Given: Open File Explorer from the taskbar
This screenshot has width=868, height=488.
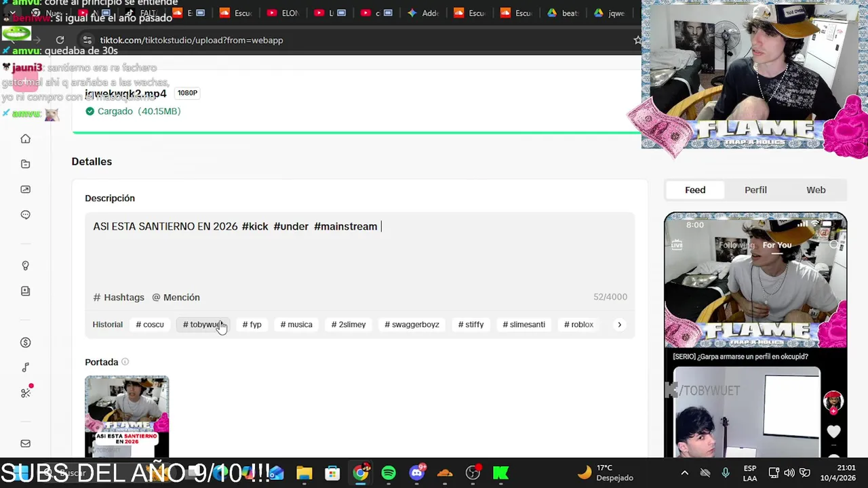Looking at the screenshot, I should [x=304, y=473].
